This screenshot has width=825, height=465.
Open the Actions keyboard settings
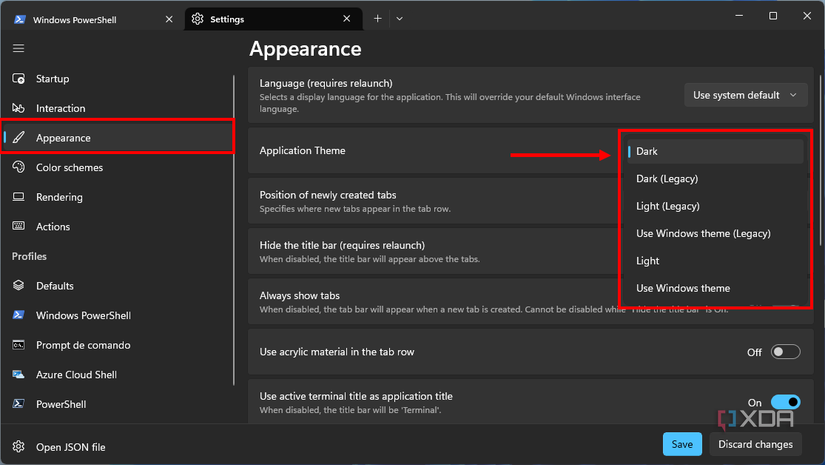[x=53, y=227]
